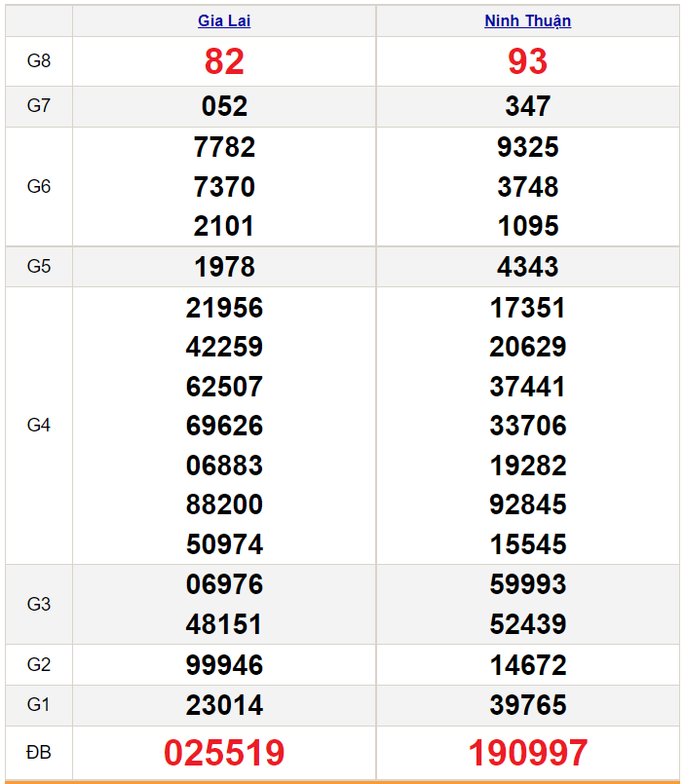Click Gia Lai G6 number 7782

tap(224, 147)
